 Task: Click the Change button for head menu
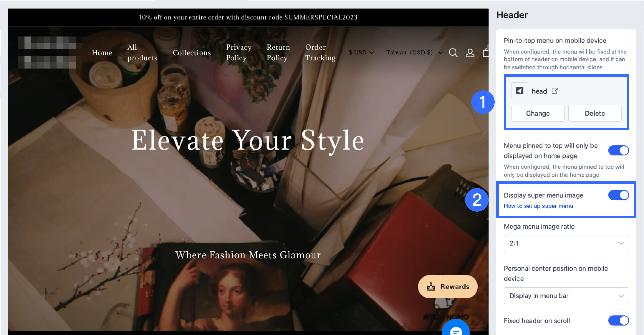click(538, 113)
